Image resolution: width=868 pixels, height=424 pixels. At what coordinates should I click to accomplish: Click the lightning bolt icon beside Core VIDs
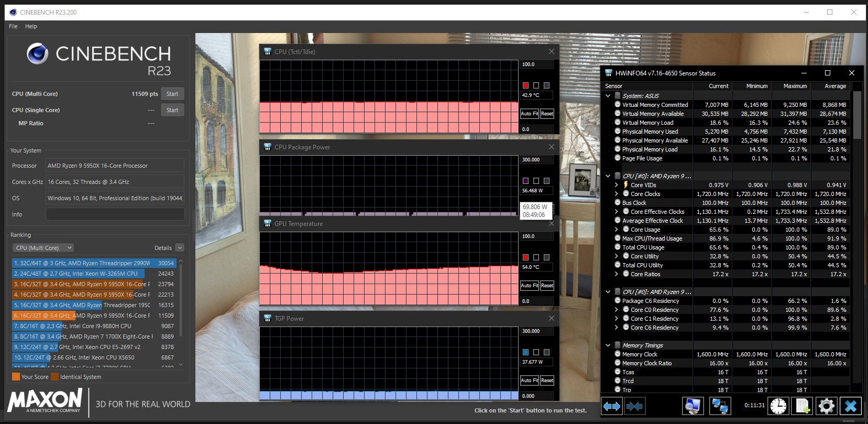pos(625,184)
